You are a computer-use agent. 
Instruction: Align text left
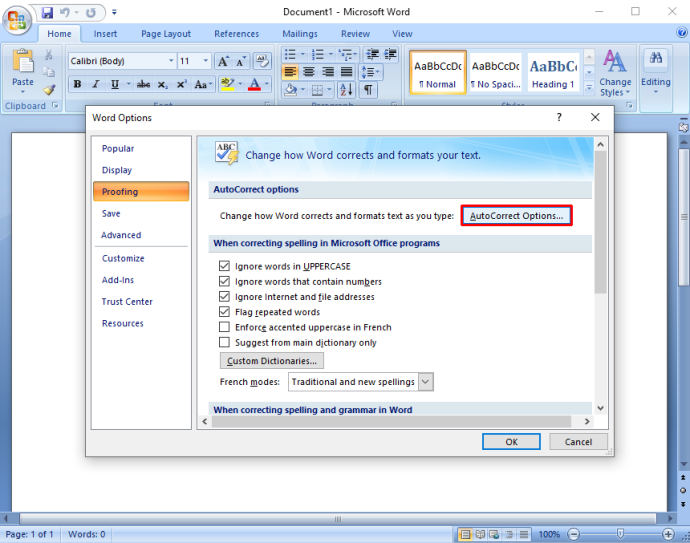click(x=290, y=72)
